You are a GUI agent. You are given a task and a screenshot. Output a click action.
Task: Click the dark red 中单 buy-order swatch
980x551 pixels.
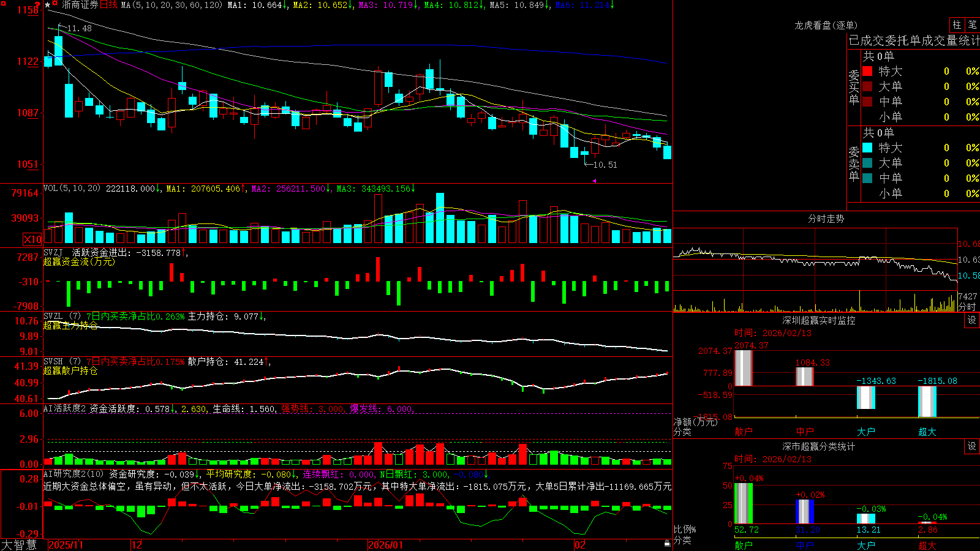pyautogui.click(x=867, y=102)
